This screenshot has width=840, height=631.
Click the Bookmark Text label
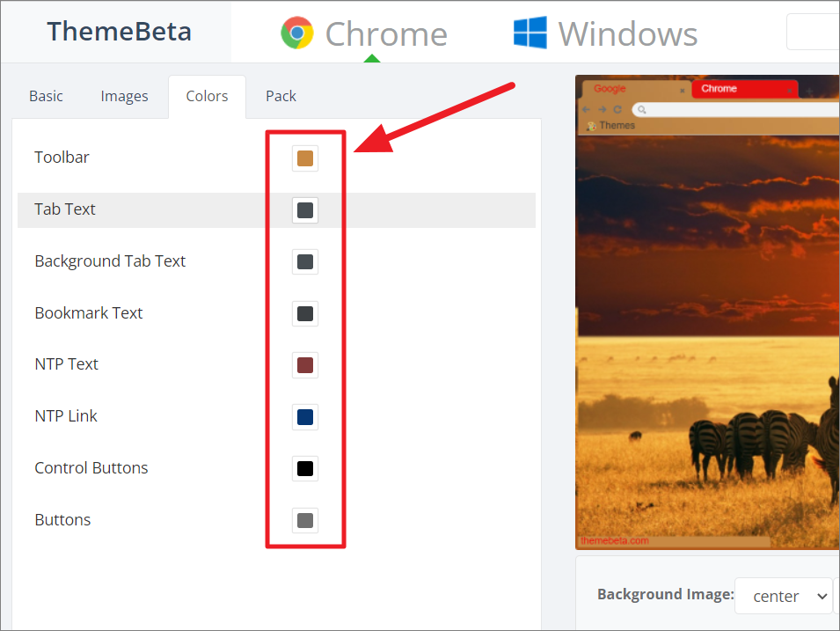coord(88,313)
